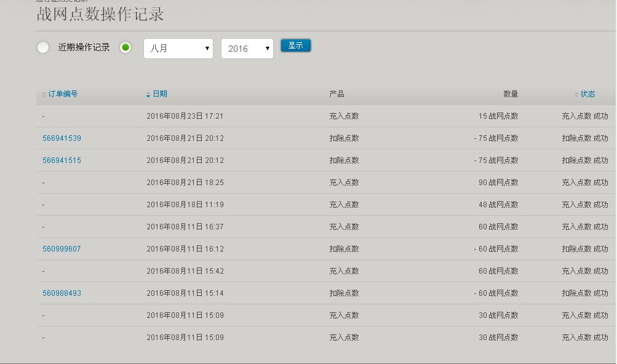This screenshot has height=364, width=617.
Task: Open order 560999607 link
Action: pyautogui.click(x=62, y=249)
